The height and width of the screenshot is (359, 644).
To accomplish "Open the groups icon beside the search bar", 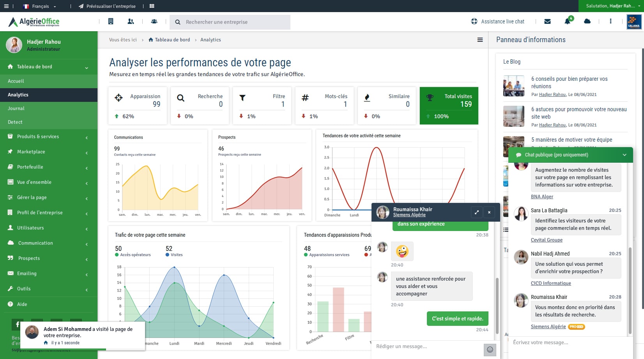I will [x=154, y=21].
